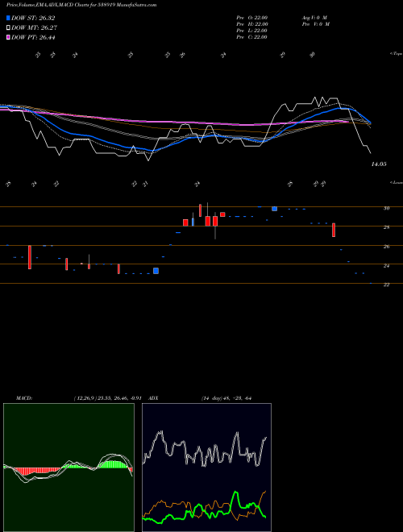Click the red candle dropping below 28 at right

click(334, 230)
